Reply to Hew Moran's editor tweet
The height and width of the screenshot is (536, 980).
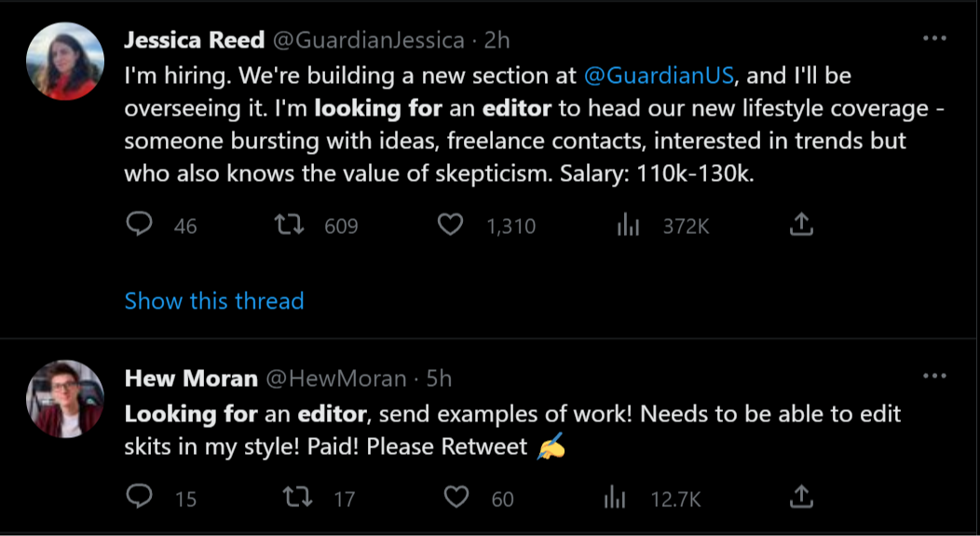139,498
